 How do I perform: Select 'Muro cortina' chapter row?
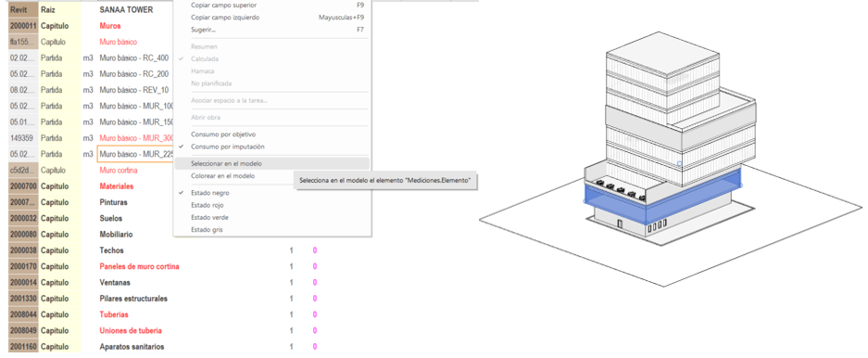[118, 170]
